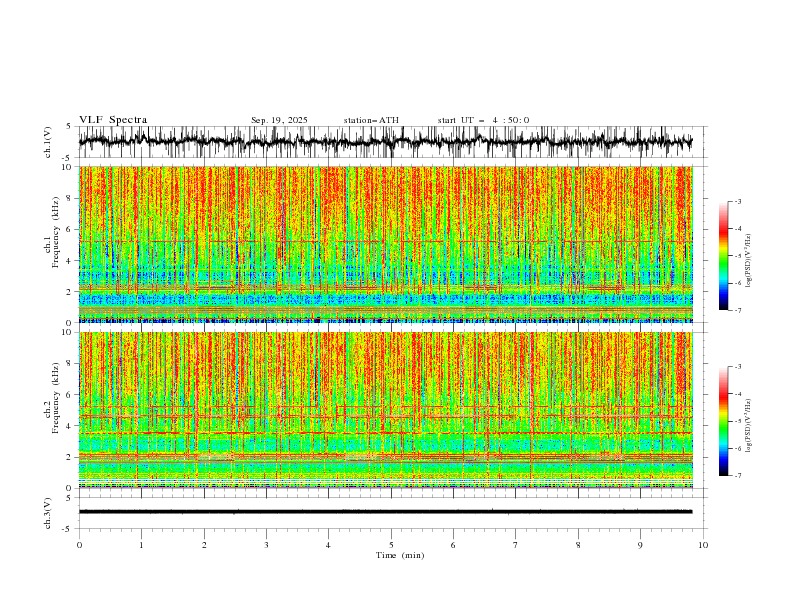Click the ch.2 PSD color bar
This screenshot has width=792, height=612.
[x=723, y=421]
